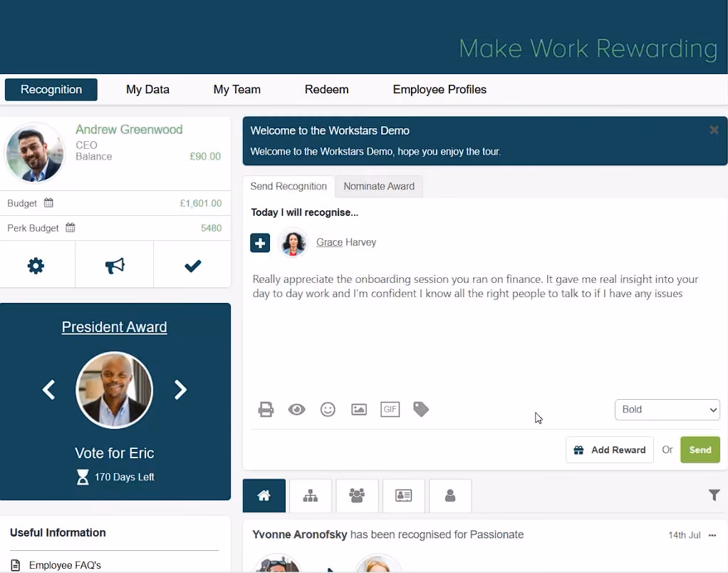
Task: Open Employee FAQ's document
Action: [x=65, y=565]
